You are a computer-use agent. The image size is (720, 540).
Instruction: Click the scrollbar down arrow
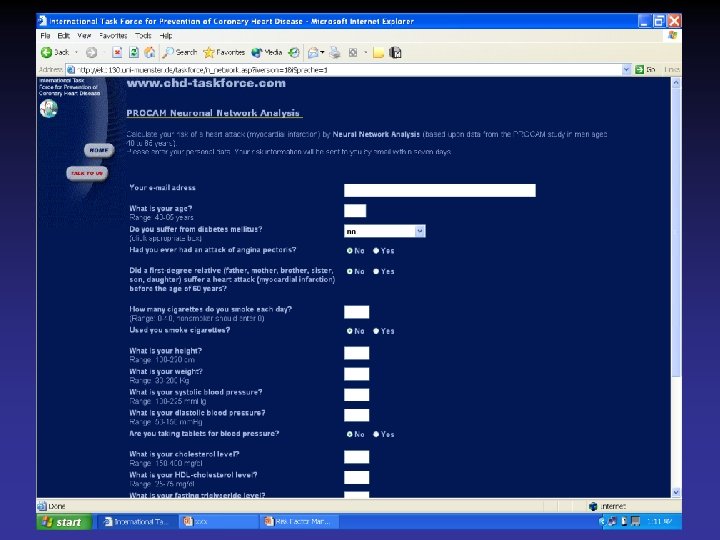pos(676,492)
